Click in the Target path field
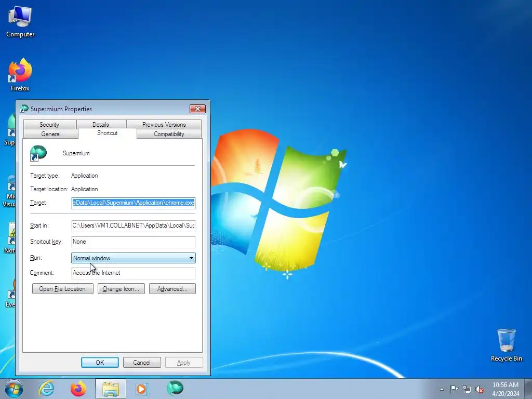The height and width of the screenshot is (399, 532). coord(134,203)
